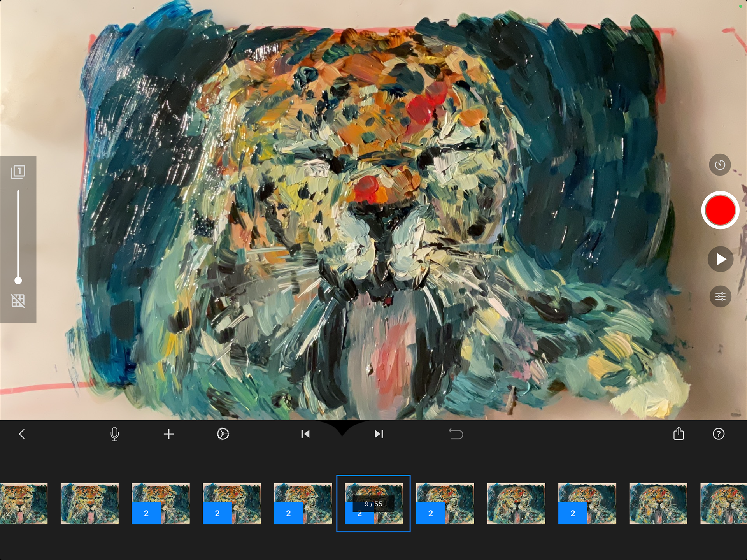Jump to the last frame
This screenshot has height=560, width=747.
click(x=379, y=434)
